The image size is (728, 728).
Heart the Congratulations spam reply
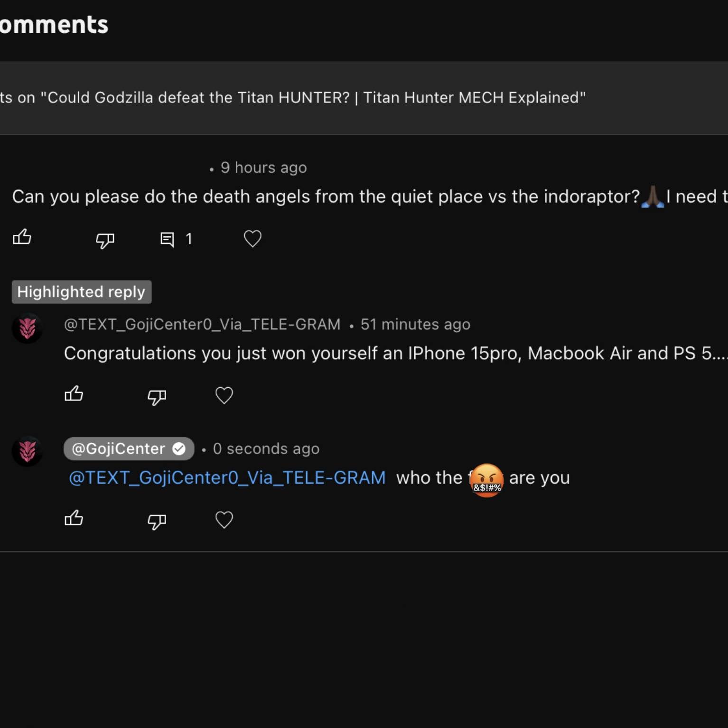coord(224,395)
